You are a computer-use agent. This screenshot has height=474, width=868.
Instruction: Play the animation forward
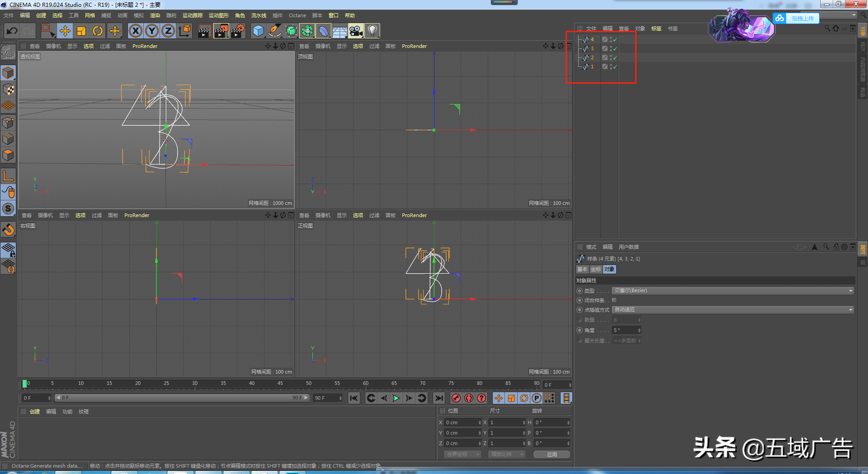[396, 398]
